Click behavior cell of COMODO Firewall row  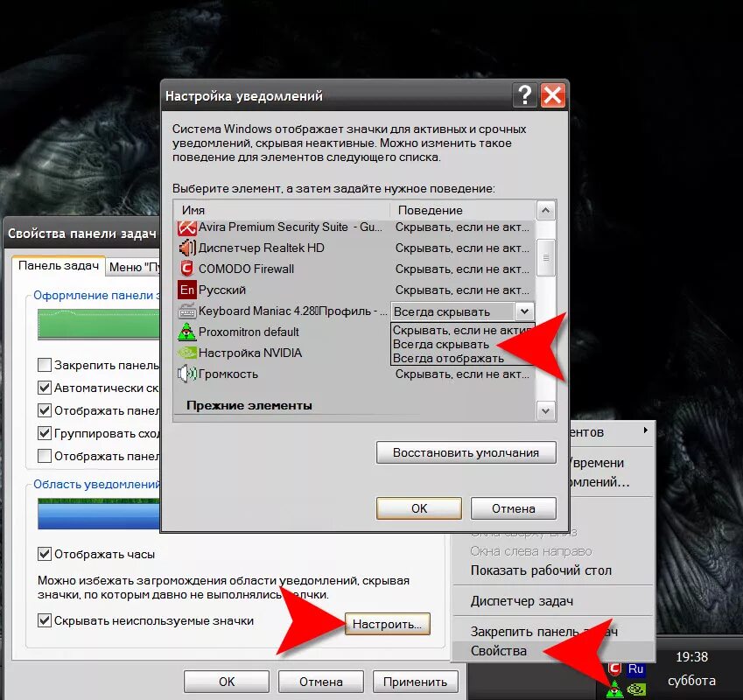[462, 269]
